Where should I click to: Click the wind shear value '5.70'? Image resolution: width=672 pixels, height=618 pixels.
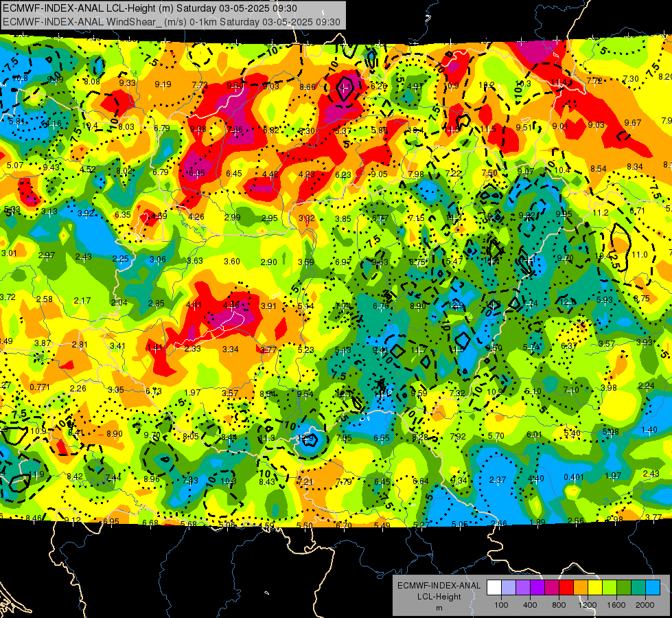tap(496, 436)
